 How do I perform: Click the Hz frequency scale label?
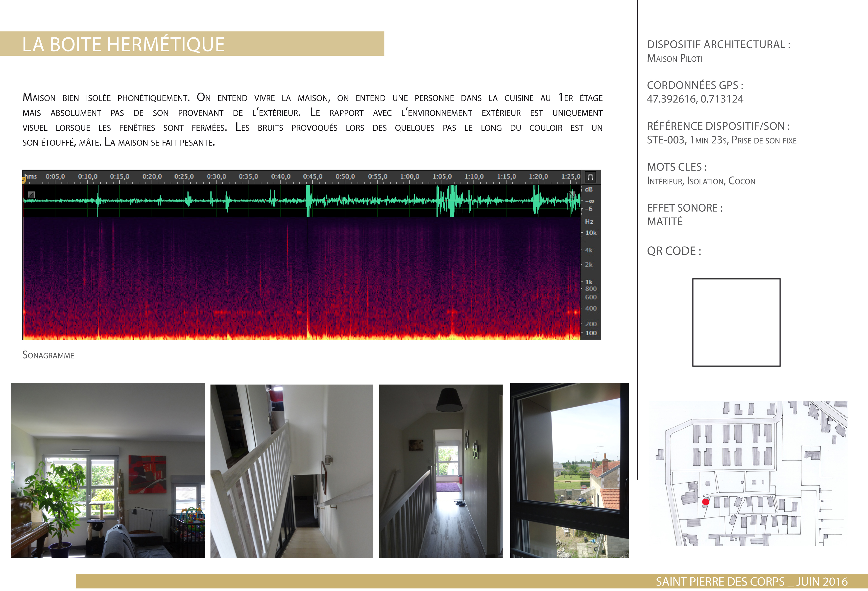point(589,222)
